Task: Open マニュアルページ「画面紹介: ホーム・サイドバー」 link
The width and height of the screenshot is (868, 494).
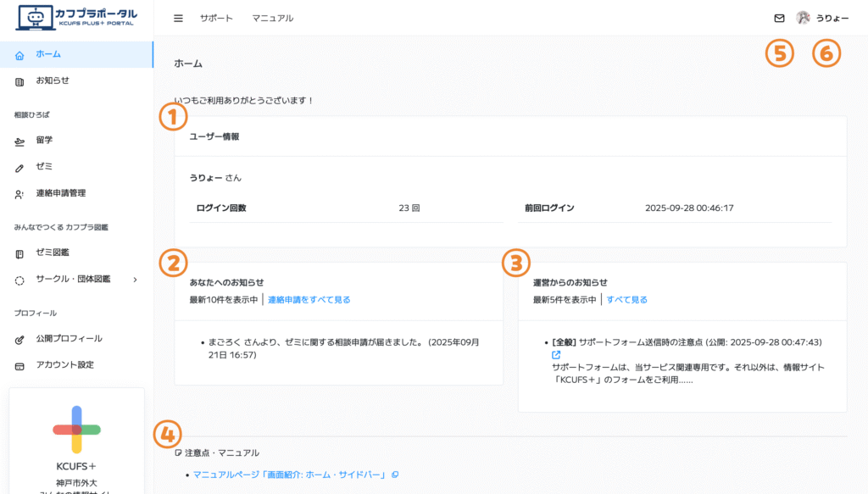Action: point(289,475)
